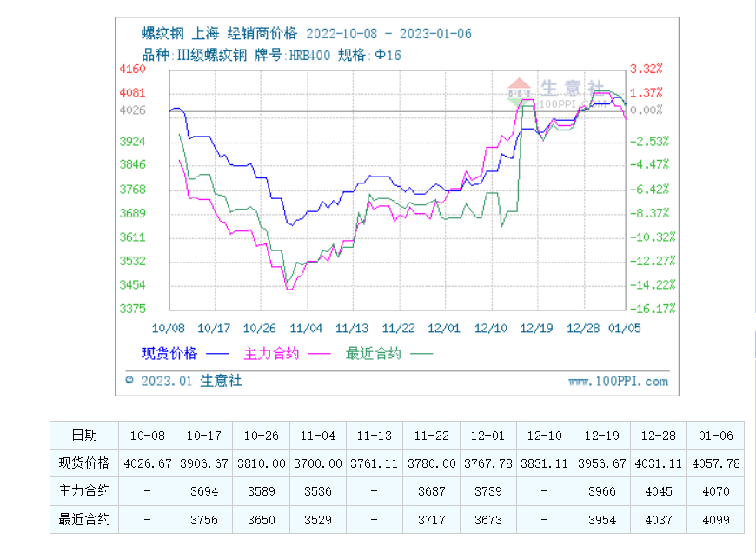Screen dimensions: 756x553
Task: Click the 生意社 watermark logo icon
Action: pos(520,90)
